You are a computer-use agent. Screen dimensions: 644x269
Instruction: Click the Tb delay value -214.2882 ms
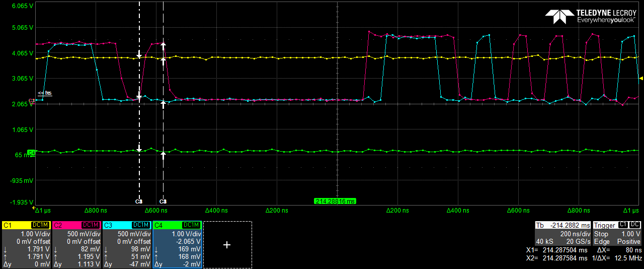click(x=570, y=225)
